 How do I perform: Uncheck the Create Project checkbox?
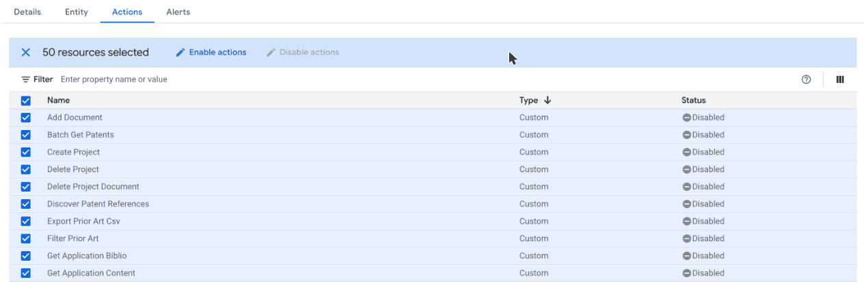pos(26,152)
